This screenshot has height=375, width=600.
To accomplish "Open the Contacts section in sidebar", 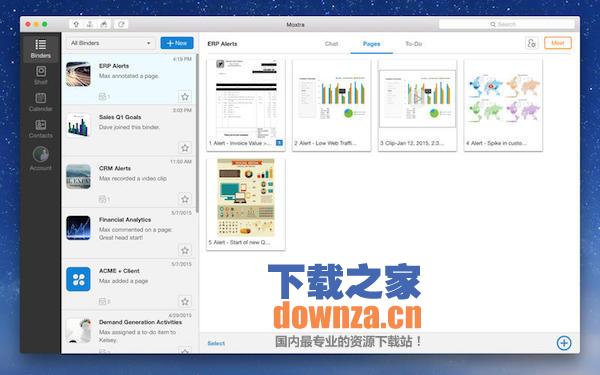I will (x=41, y=129).
